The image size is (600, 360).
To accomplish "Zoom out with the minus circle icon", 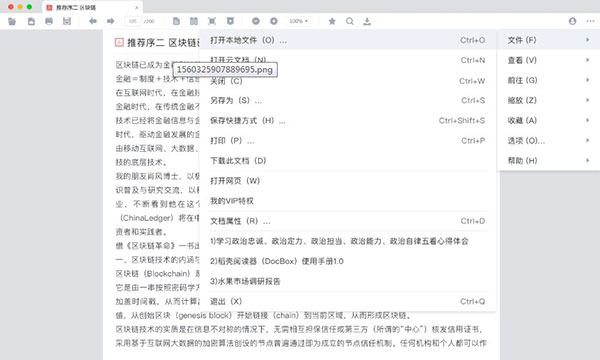I will tap(256, 21).
